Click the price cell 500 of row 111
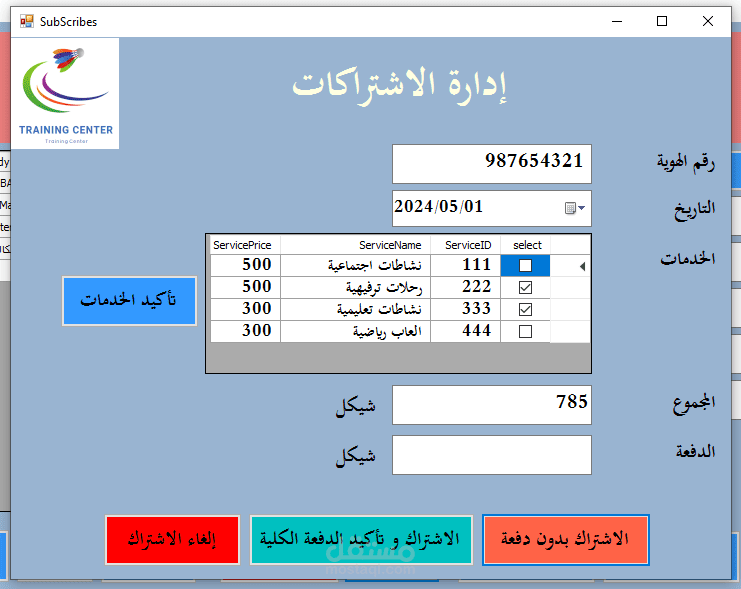 (x=245, y=266)
